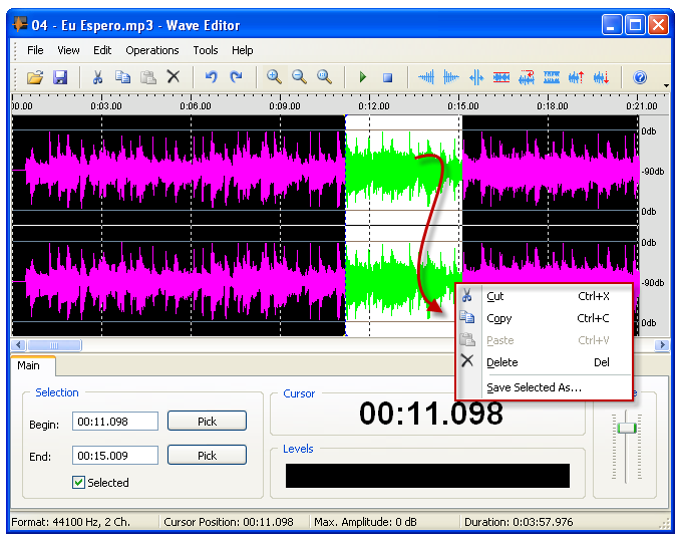This screenshot has width=680, height=541.
Task: Stop playback with the blue Stop button
Action: point(388,77)
